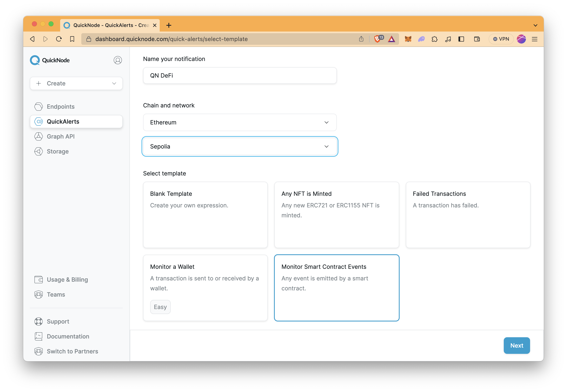The height and width of the screenshot is (392, 567).
Task: Open the account profile icon in sidebar
Action: [x=118, y=60]
